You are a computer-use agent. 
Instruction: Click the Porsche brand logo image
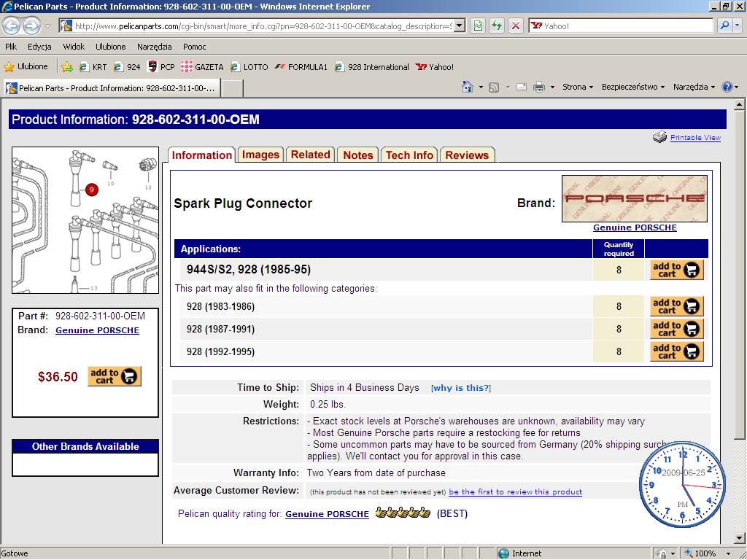coord(635,198)
